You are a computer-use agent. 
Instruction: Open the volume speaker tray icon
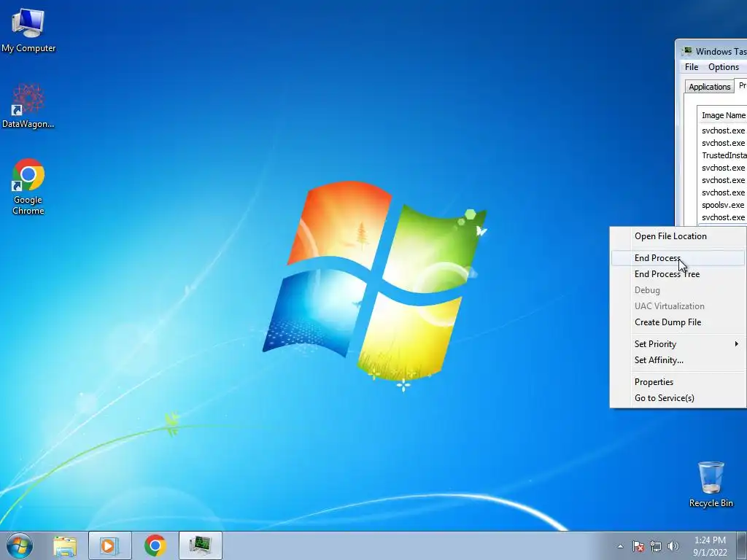pos(673,546)
